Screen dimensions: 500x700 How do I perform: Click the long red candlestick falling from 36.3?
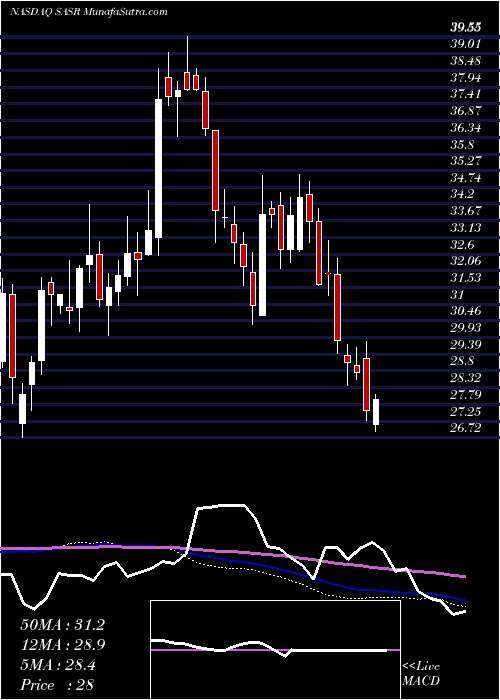[216, 170]
